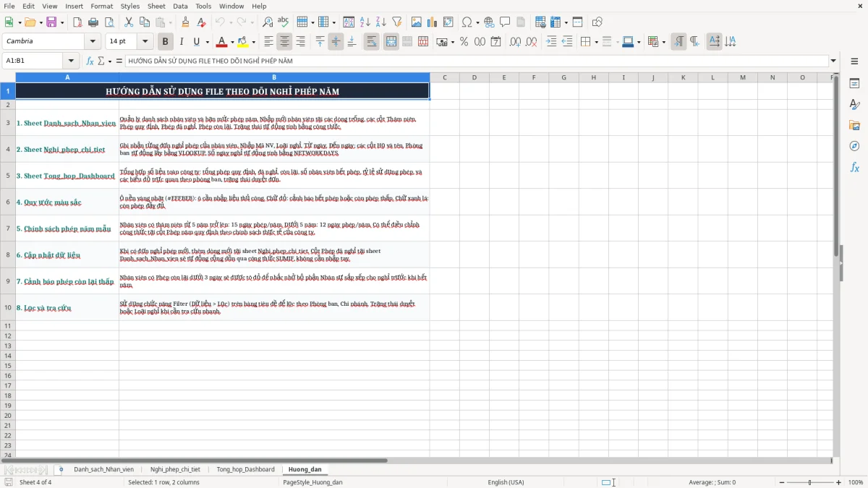Open the font size dropdown

145,41
